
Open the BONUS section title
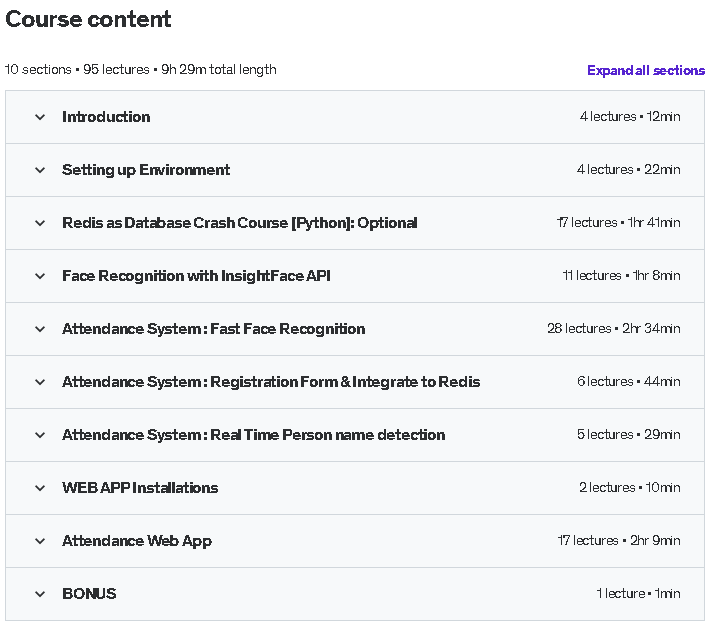click(89, 594)
